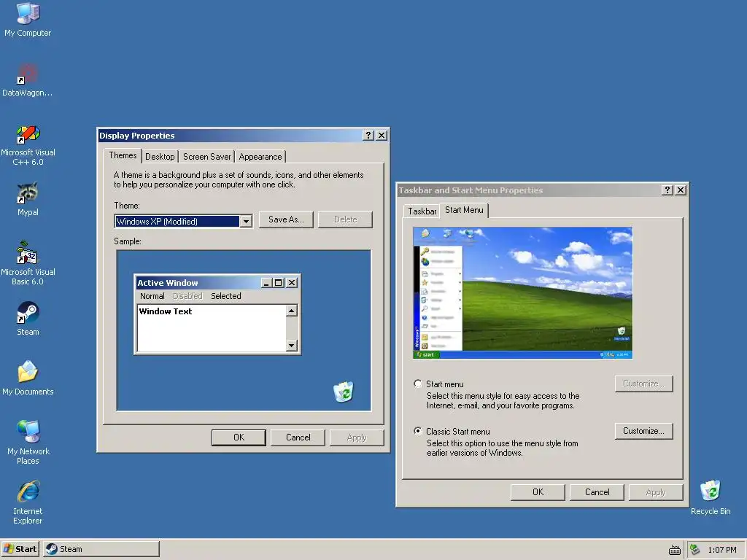Click the help button in Taskbar Properties
This screenshot has width=747, height=560.
click(x=667, y=190)
